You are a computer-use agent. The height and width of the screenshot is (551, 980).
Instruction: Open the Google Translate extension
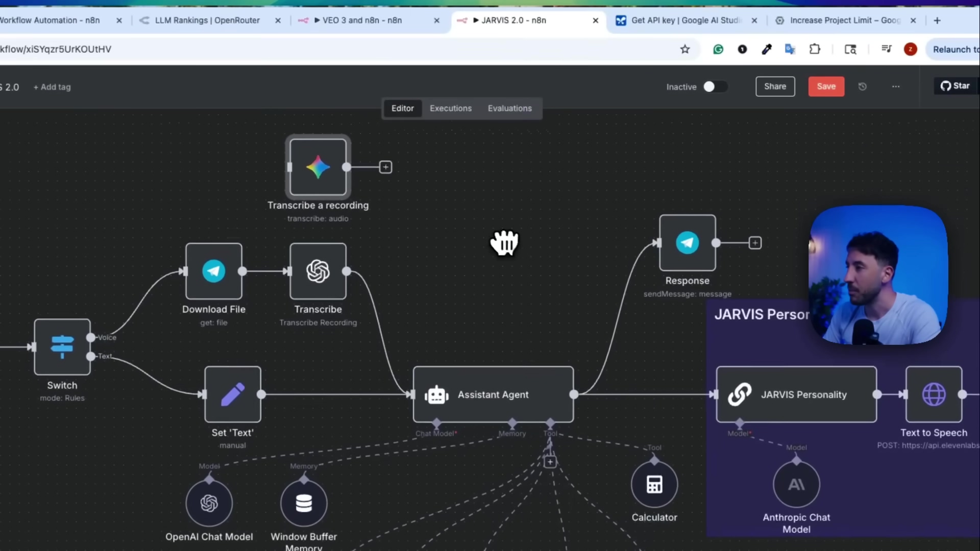[x=790, y=49]
